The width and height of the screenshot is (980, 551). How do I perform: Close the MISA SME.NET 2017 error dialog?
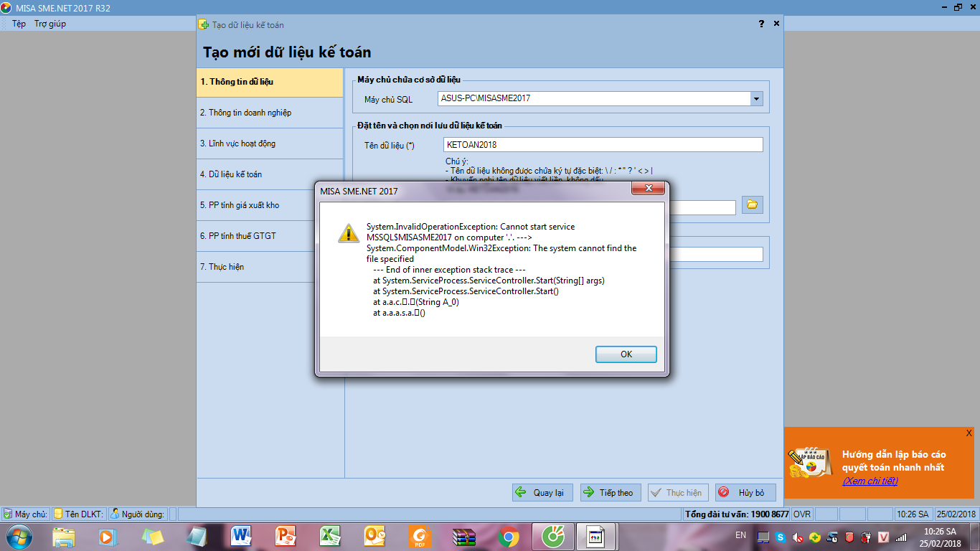649,189
